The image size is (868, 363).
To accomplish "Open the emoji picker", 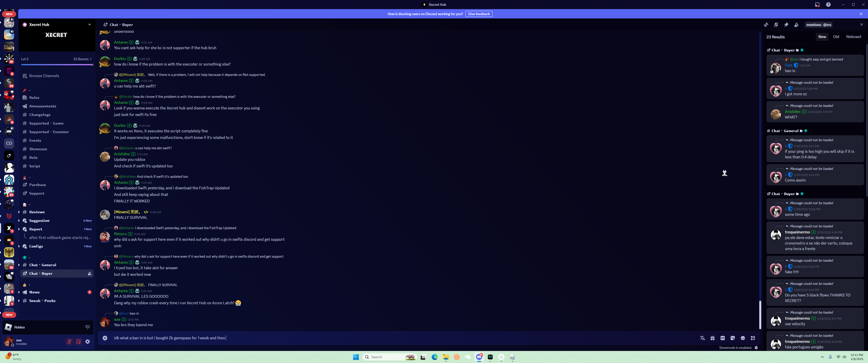I will click(743, 338).
